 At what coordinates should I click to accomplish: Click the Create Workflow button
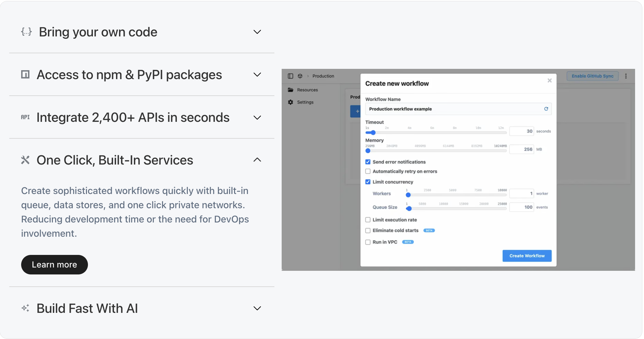pos(527,256)
